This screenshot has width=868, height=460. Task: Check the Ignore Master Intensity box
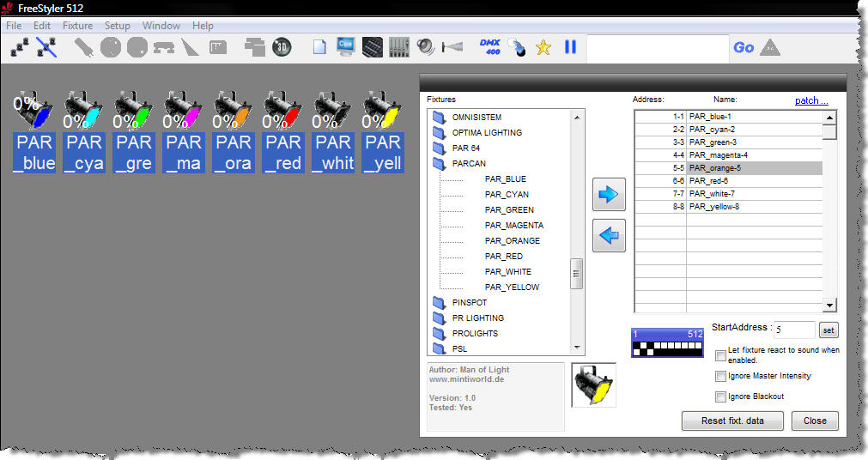coord(721,376)
